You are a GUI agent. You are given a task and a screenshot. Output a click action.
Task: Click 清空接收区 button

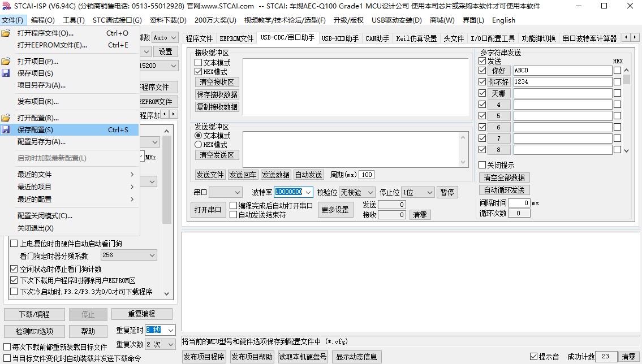(217, 82)
